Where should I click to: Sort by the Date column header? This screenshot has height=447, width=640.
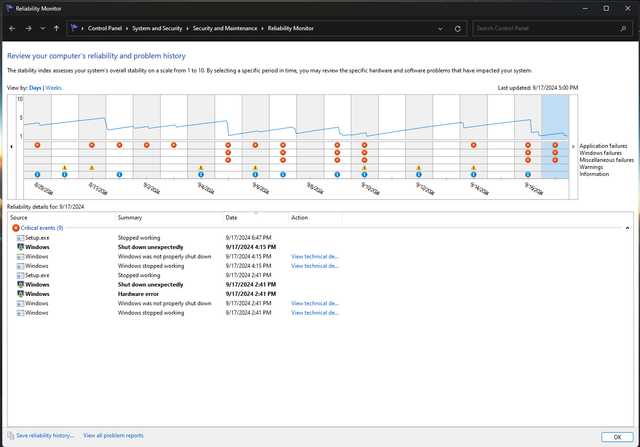256,218
